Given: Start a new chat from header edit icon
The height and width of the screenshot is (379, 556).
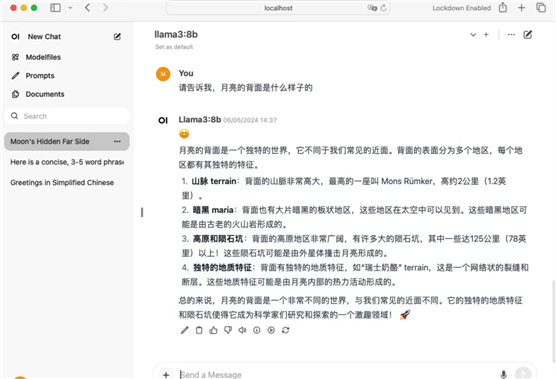Looking at the screenshot, I should (528, 34).
